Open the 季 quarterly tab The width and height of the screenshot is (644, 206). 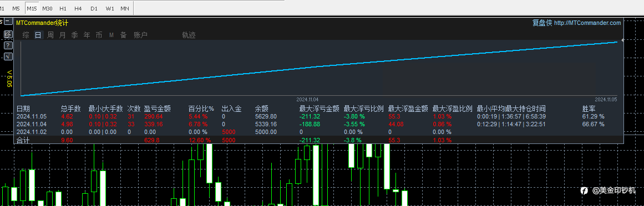pyautogui.click(x=75, y=35)
